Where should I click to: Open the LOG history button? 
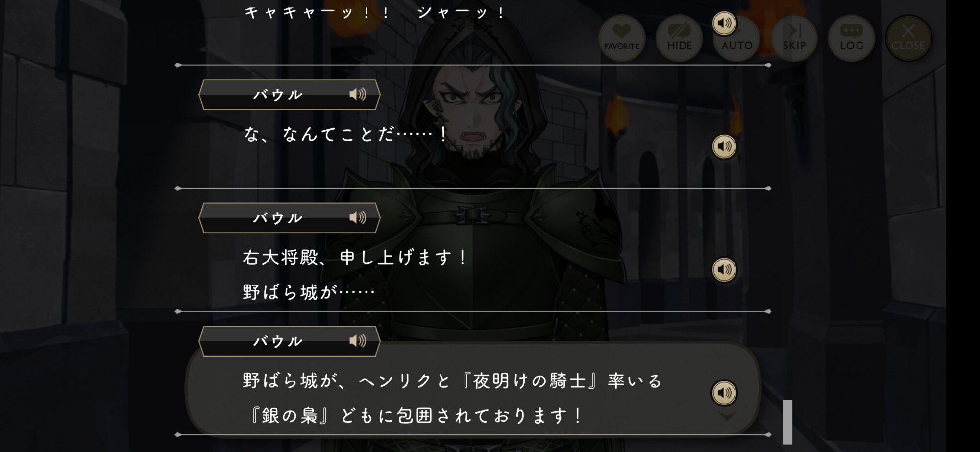tap(851, 38)
